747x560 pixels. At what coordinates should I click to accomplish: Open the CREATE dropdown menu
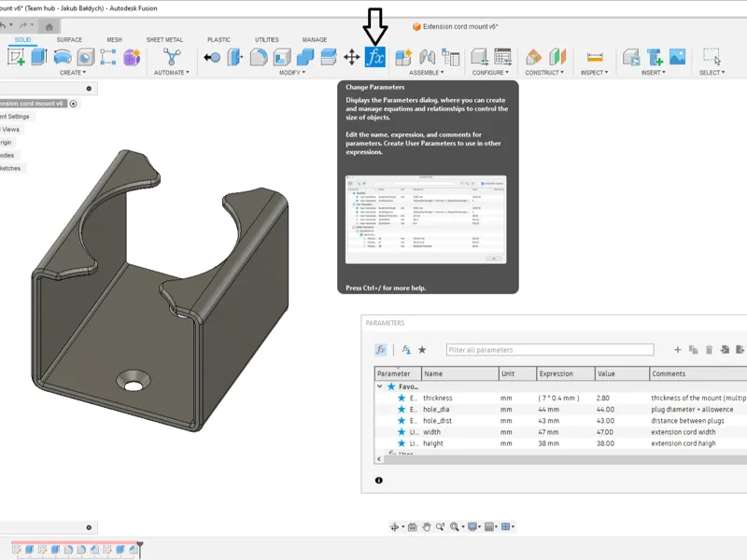73,73
